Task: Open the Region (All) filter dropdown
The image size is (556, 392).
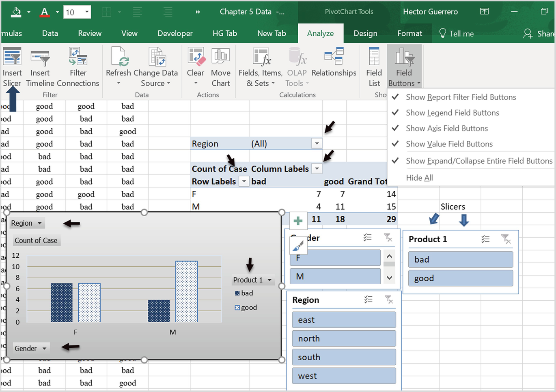Action: point(316,143)
